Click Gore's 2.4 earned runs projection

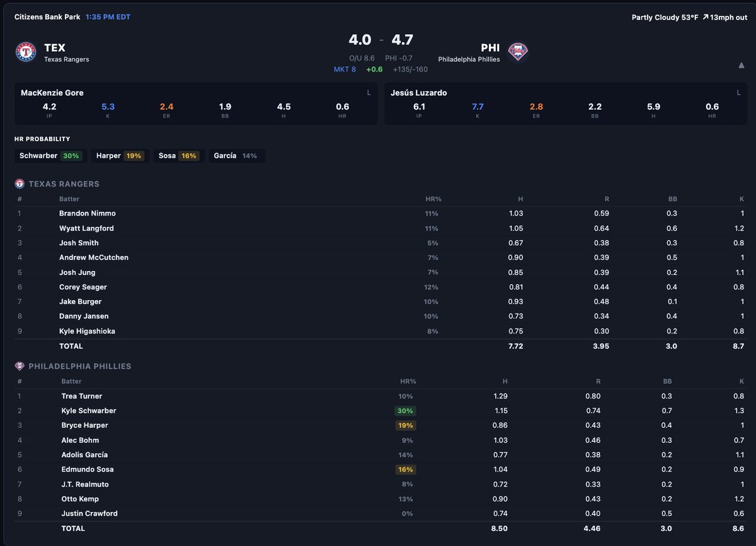pos(166,107)
